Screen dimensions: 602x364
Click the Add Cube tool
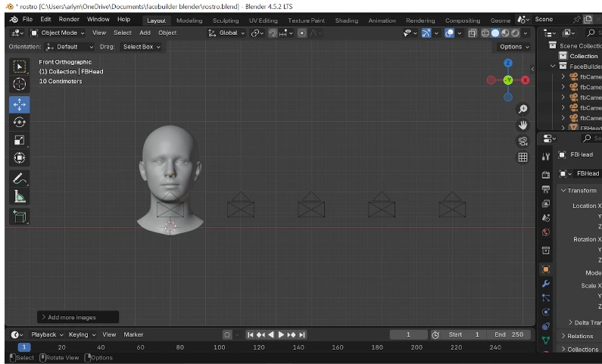pos(20,216)
